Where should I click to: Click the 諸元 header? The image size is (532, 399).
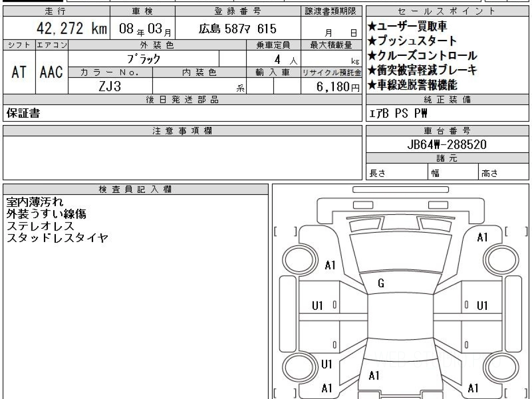(x=447, y=158)
